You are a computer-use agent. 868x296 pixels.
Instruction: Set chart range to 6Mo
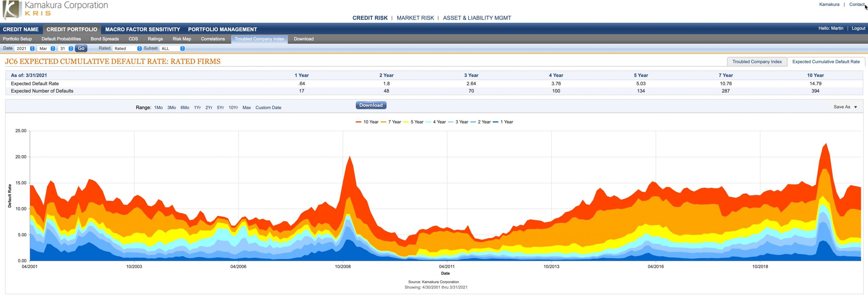click(185, 107)
